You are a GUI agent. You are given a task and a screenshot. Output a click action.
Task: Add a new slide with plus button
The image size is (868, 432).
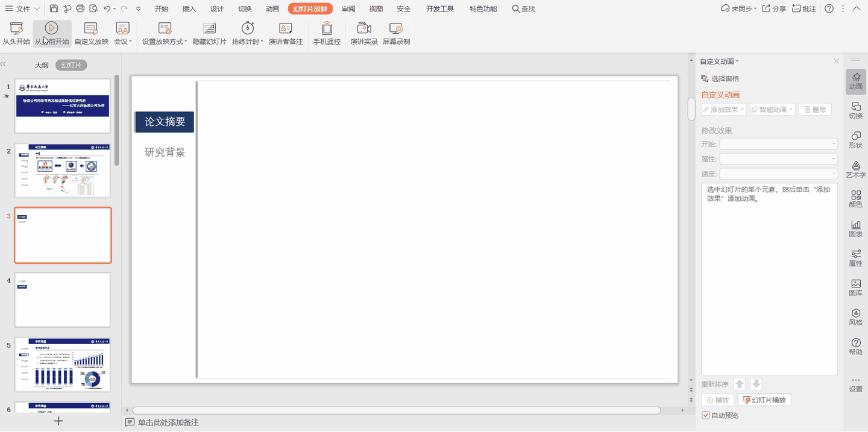coord(58,421)
